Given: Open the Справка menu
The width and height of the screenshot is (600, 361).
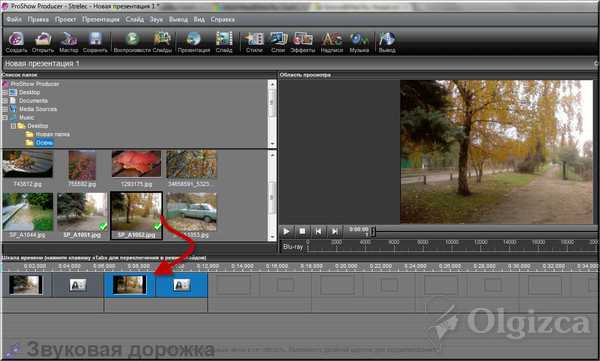Looking at the screenshot, I should (222, 20).
